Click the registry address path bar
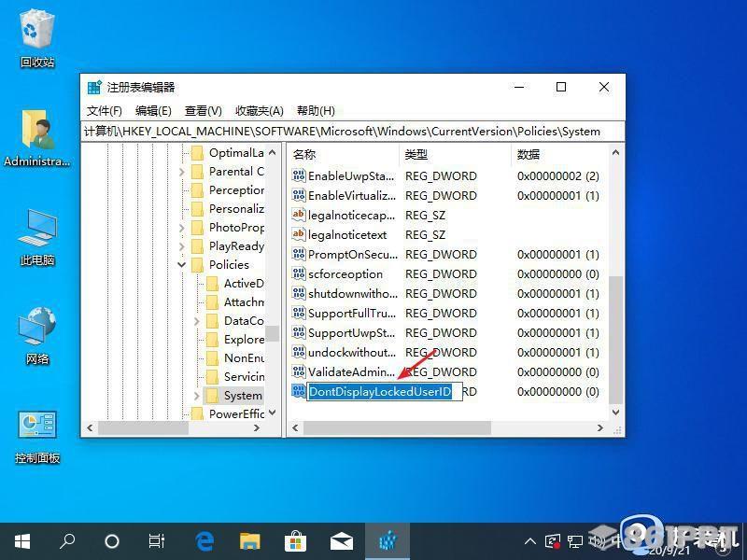747x560 pixels. pos(353,132)
